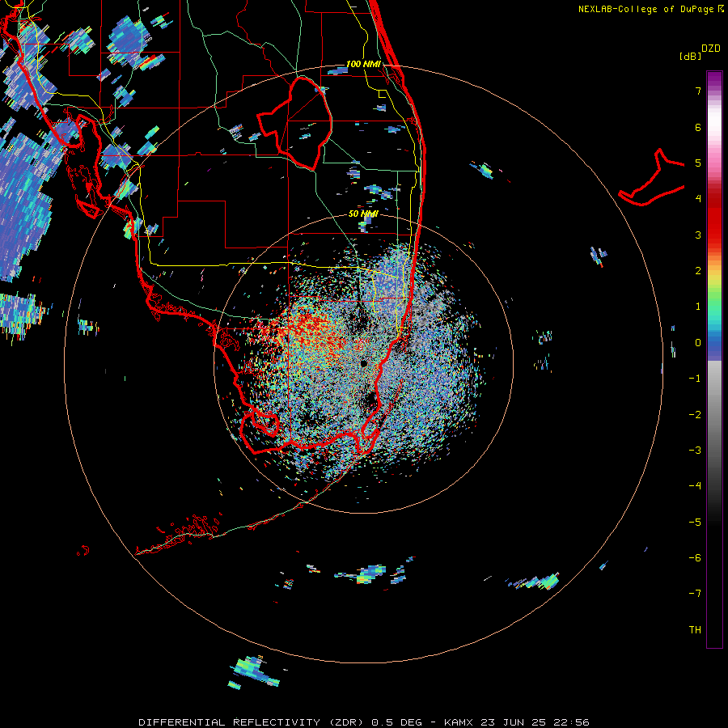Select the DZD product label above color bar
Screen dimensions: 728x728
pyautogui.click(x=711, y=49)
